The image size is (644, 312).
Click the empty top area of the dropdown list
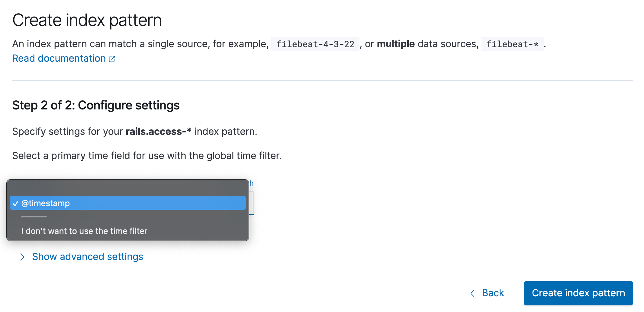click(127, 187)
